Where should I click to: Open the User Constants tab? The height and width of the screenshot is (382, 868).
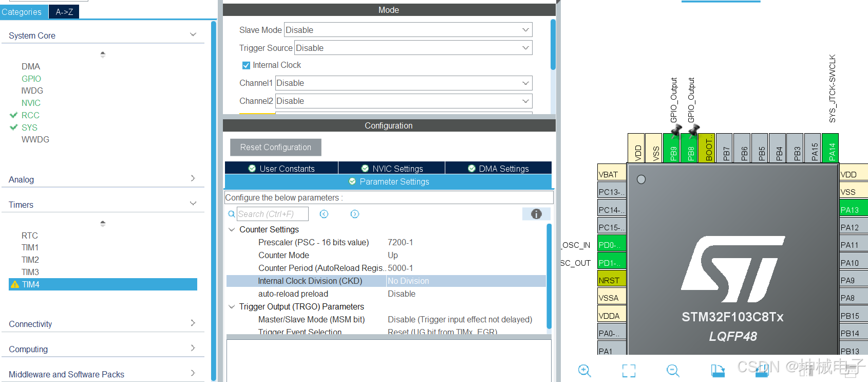pos(281,168)
